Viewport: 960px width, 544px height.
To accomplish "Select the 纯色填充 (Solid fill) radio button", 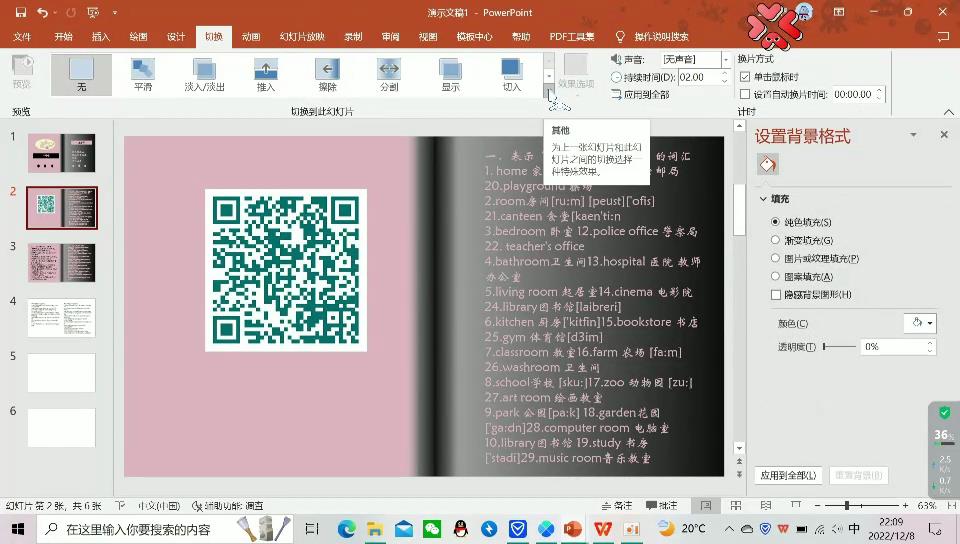I will tap(775, 222).
